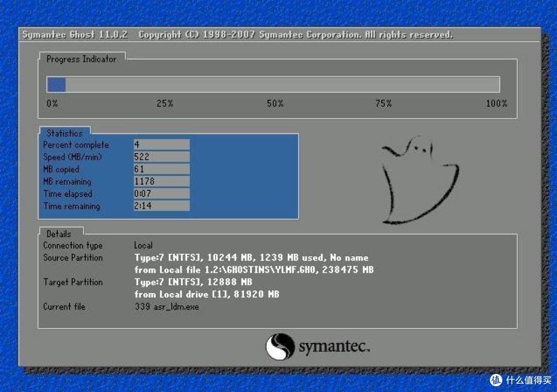This screenshot has height=392, width=557.
Task: Click the Ghost mascot drawing
Action: [x=420, y=180]
